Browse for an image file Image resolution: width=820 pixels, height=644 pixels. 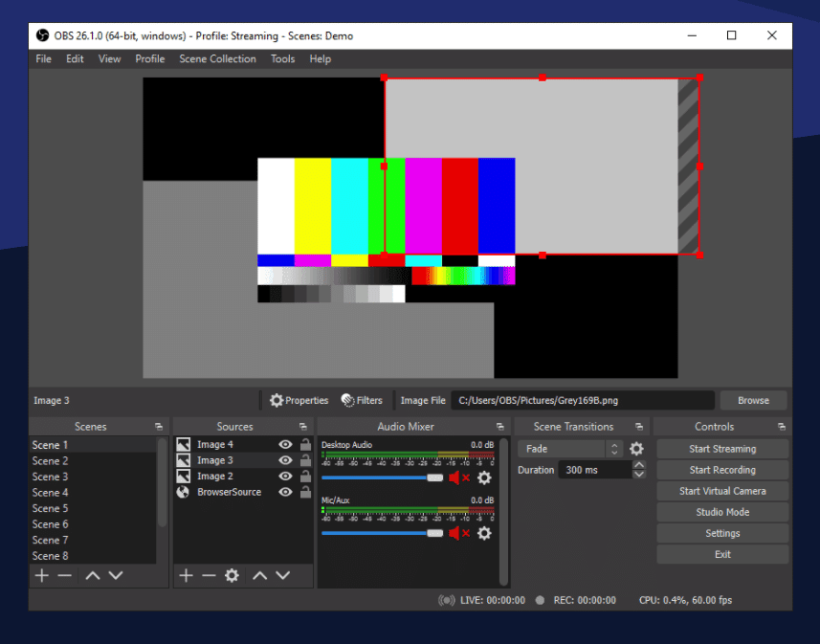point(753,400)
